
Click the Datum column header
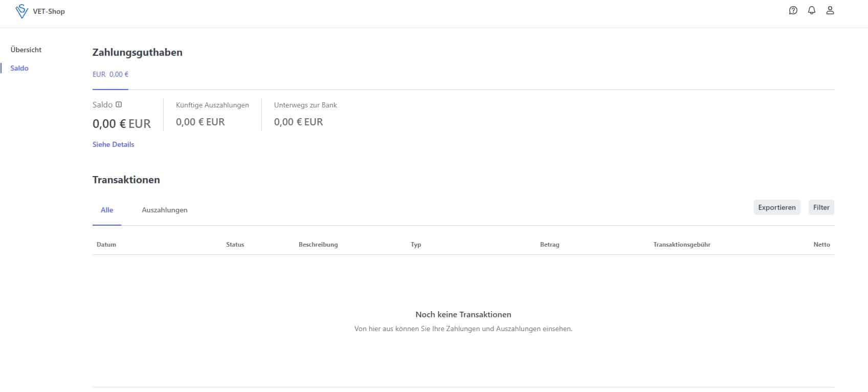(x=106, y=245)
